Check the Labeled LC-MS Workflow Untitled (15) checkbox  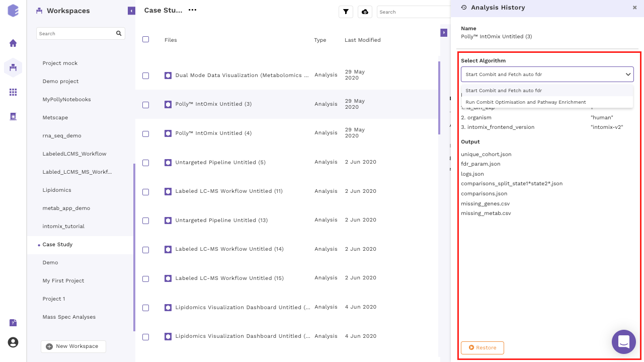pyautogui.click(x=145, y=278)
